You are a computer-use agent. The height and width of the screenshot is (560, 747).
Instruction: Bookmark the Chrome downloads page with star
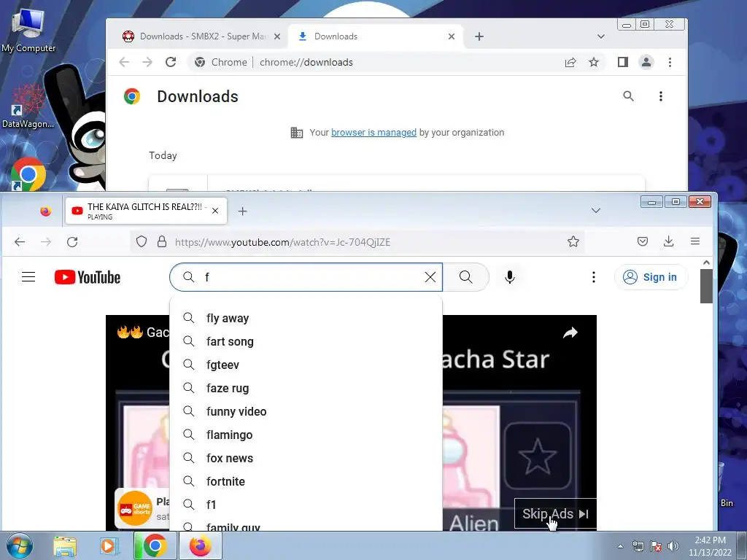(x=594, y=63)
